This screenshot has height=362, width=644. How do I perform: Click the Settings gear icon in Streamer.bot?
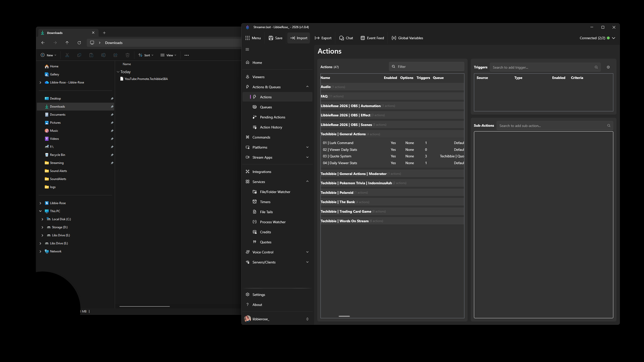click(x=248, y=294)
